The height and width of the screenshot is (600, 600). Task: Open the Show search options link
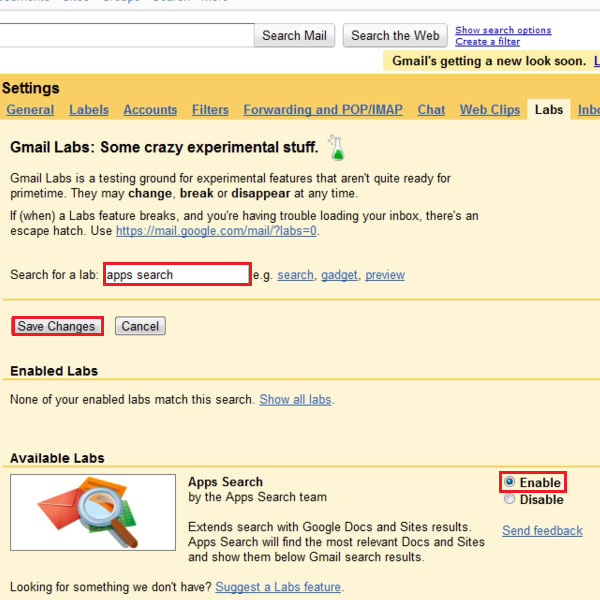click(x=503, y=30)
